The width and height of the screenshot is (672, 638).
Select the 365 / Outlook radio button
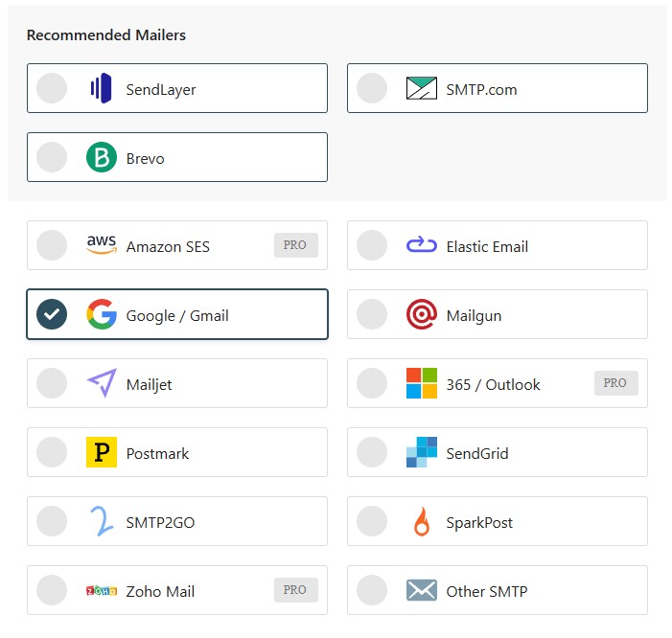click(372, 383)
